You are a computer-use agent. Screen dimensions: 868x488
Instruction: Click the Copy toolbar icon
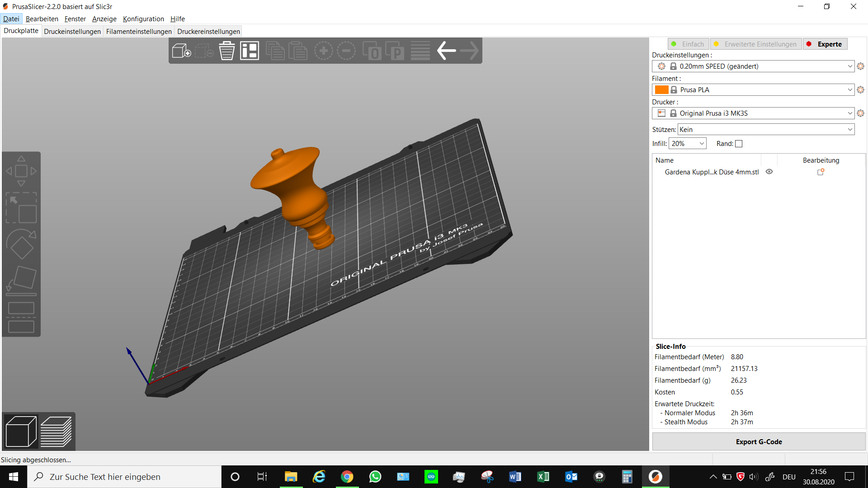(x=275, y=51)
